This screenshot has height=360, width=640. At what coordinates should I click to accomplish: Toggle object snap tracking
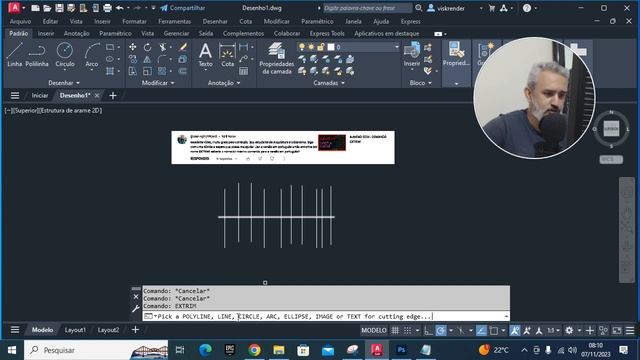coord(481,330)
